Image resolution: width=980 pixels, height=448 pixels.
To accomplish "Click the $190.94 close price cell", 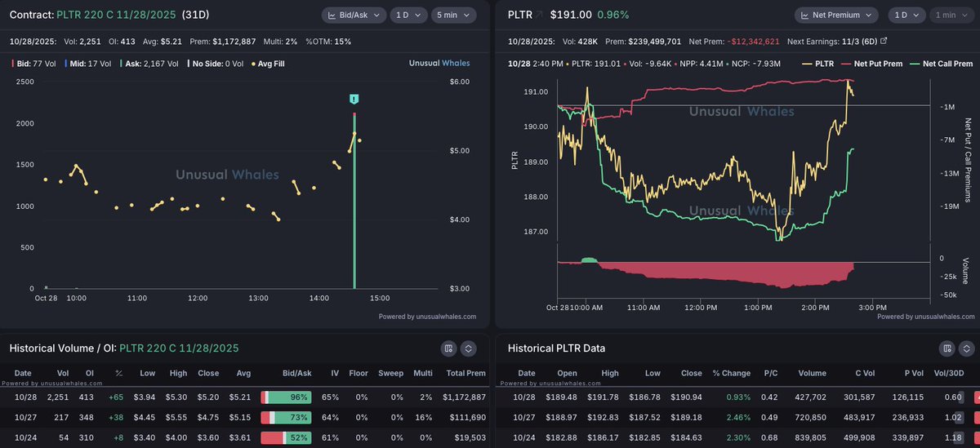I will point(688,397).
